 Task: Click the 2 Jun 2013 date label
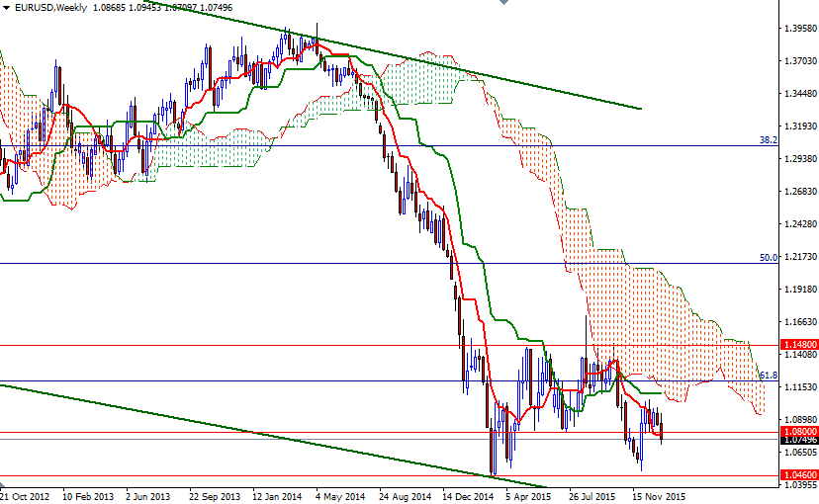tap(147, 497)
